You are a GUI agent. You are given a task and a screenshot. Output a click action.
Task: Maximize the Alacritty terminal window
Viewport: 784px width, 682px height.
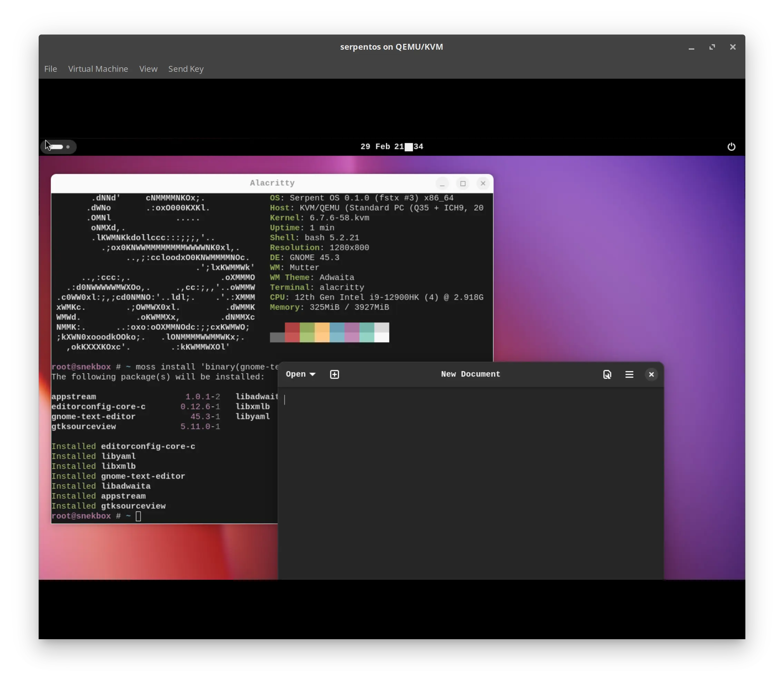tap(462, 183)
